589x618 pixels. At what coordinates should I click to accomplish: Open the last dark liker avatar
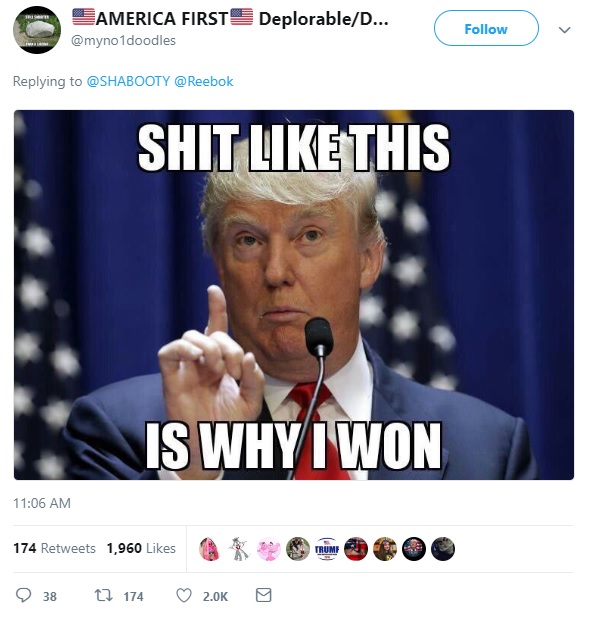pyautogui.click(x=443, y=549)
